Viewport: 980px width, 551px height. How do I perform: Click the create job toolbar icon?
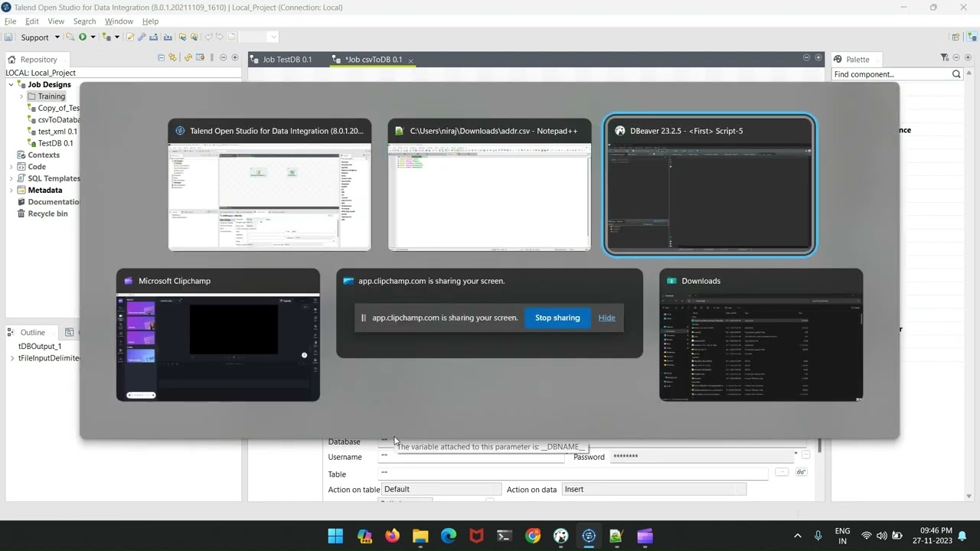click(107, 37)
